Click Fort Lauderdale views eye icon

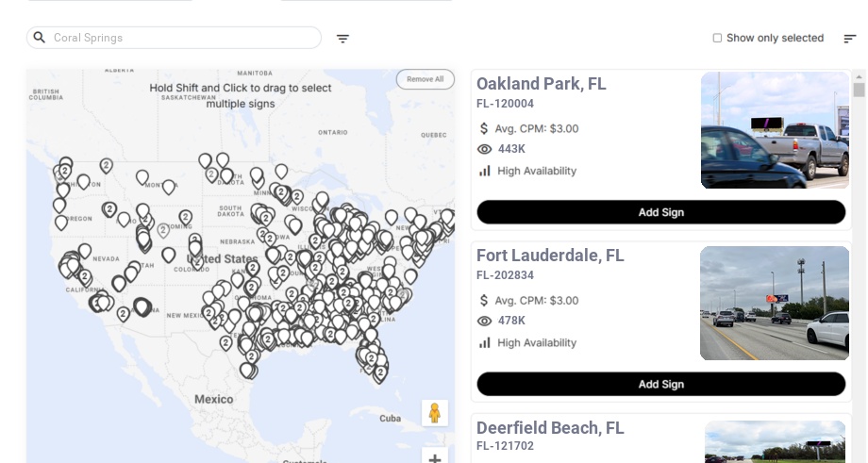485,321
